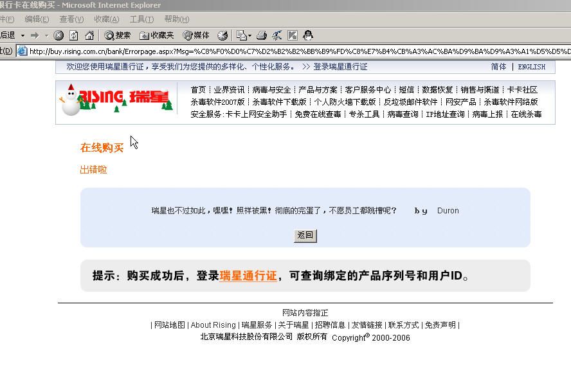The height and width of the screenshot is (392, 571).
Task: Open 客户服务中心 navigation link
Action: [x=368, y=90]
